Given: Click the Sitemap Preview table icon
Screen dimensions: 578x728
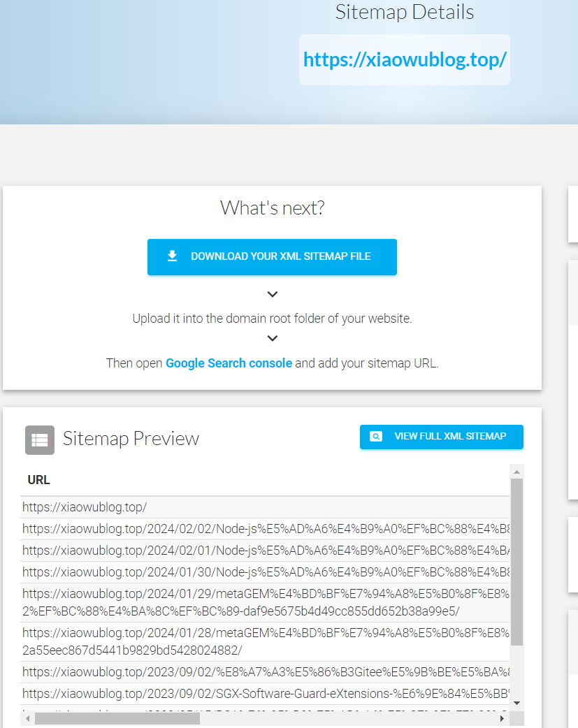Looking at the screenshot, I should [40, 439].
